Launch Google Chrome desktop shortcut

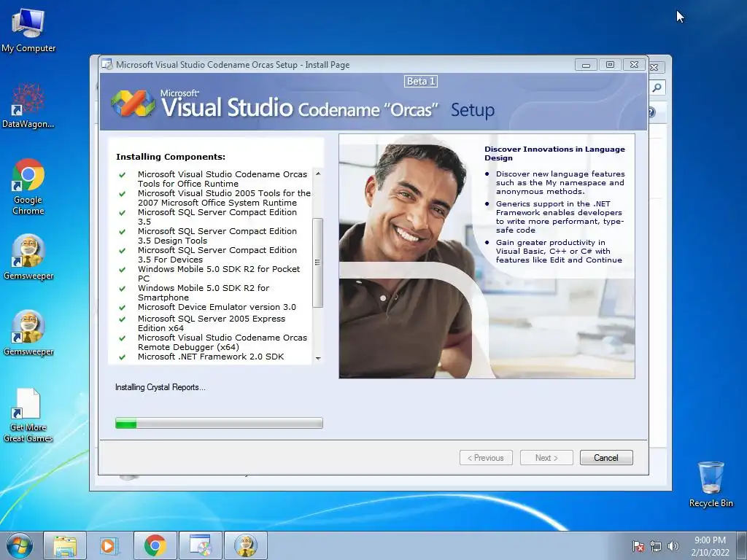point(28,187)
